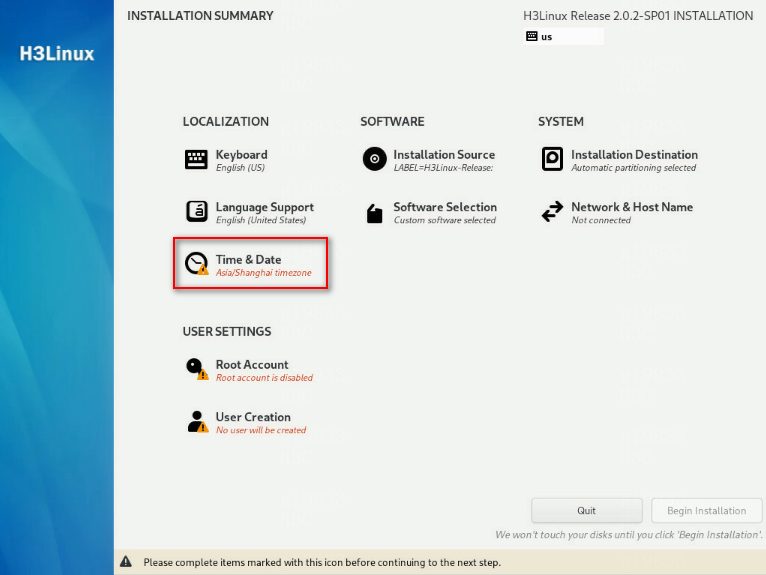
Task: Click the warning icon in bottom bar
Action: (126, 561)
